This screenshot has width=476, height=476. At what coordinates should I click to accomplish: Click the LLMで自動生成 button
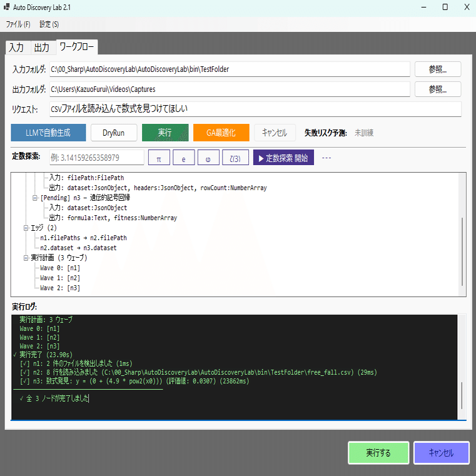click(48, 133)
